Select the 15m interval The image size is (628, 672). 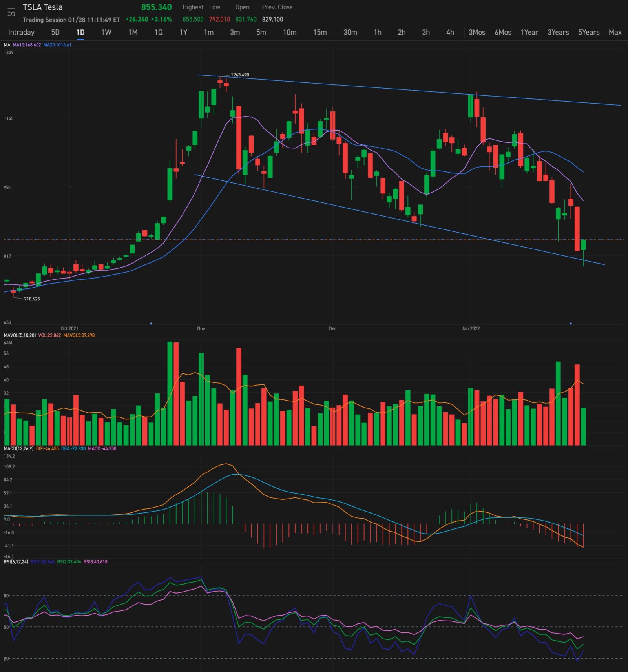(x=320, y=32)
